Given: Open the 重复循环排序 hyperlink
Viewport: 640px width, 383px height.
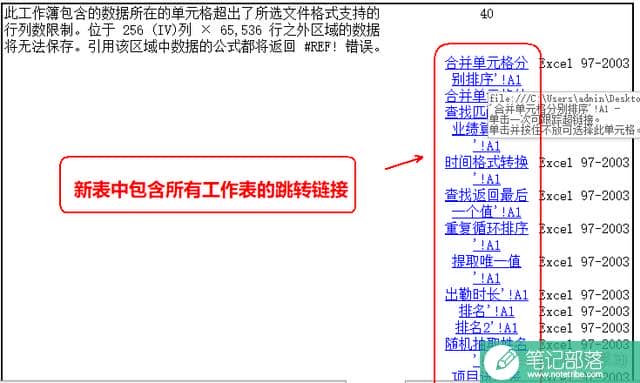Looking at the screenshot, I should [x=486, y=236].
